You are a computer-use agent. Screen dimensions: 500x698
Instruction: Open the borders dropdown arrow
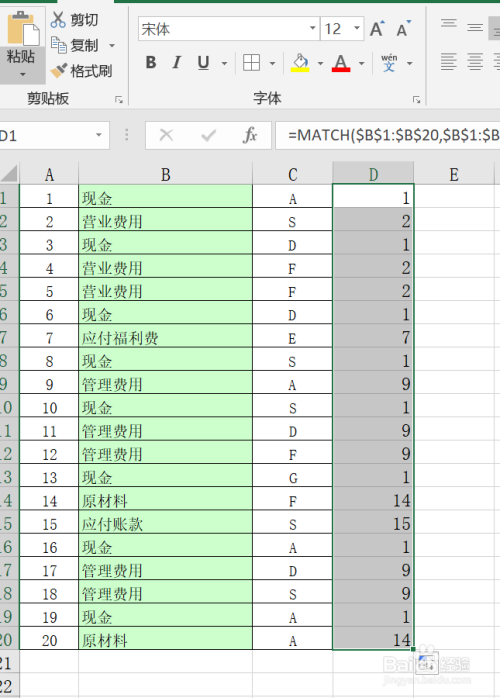coord(272,64)
